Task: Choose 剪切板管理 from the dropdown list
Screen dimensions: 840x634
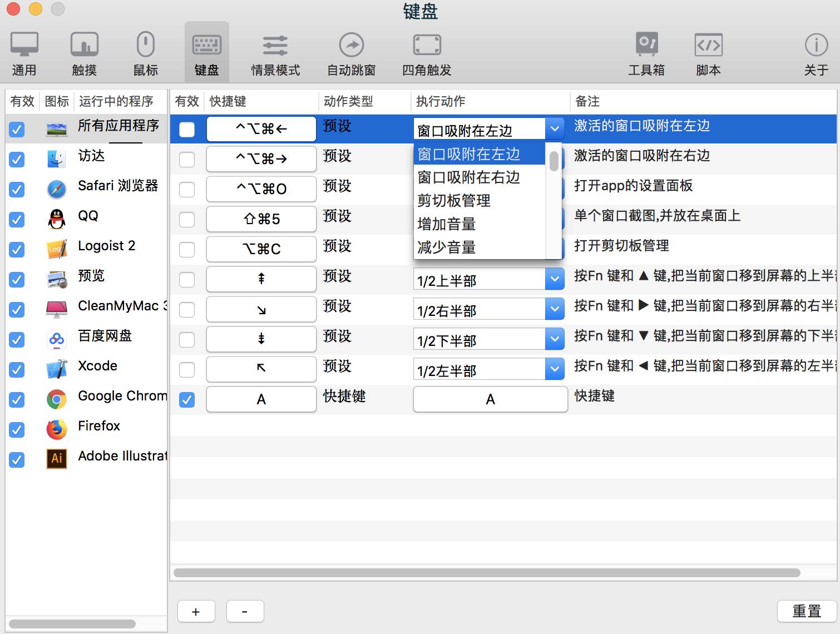Action: point(454,201)
